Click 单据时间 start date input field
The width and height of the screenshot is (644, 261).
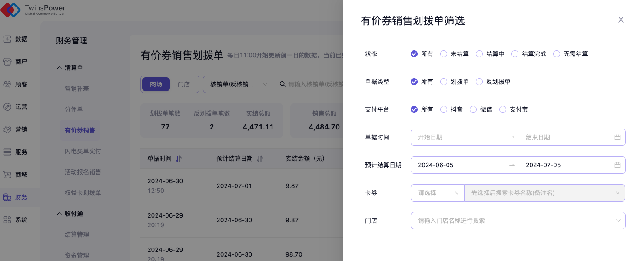456,137
